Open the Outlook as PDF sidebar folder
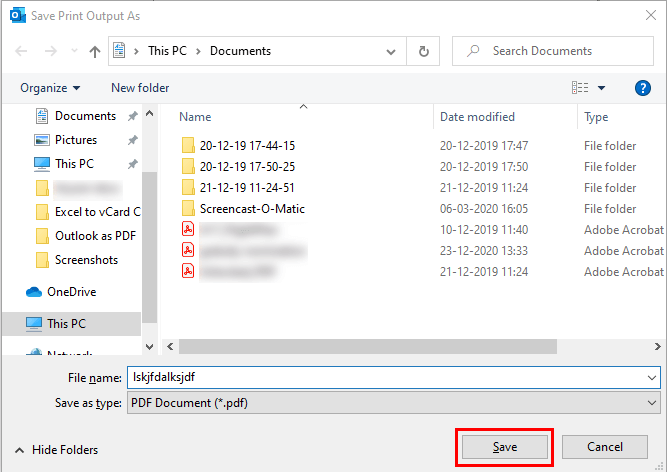Viewport: 667px width, 472px height. coord(95,236)
